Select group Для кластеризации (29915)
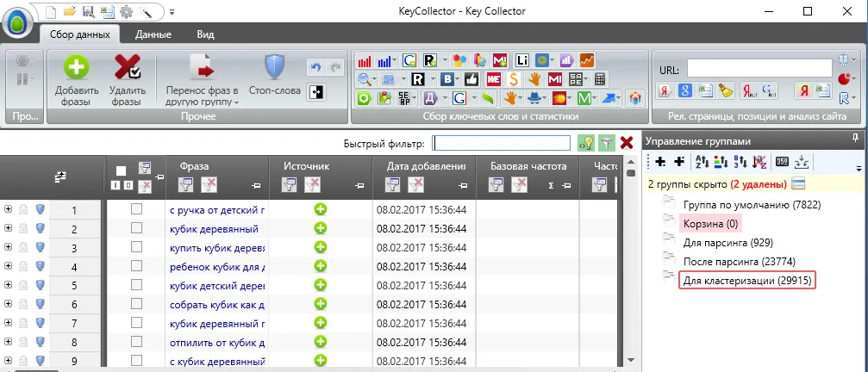Viewport: 868px width, 372px height. tap(747, 280)
